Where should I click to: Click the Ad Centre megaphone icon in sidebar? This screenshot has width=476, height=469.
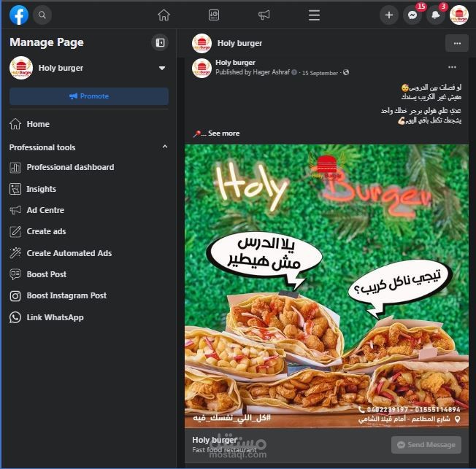pos(15,210)
